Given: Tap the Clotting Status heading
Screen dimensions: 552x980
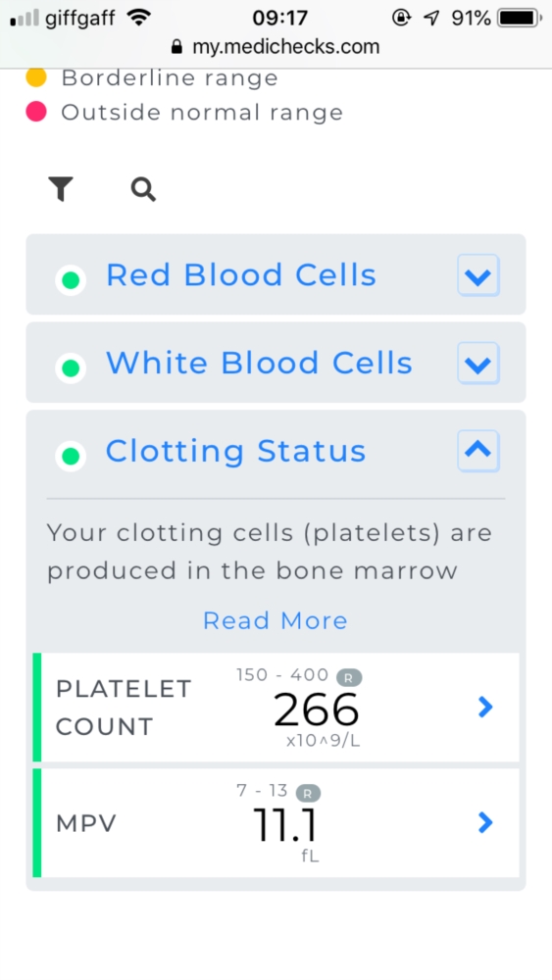Looking at the screenshot, I should tap(235, 451).
